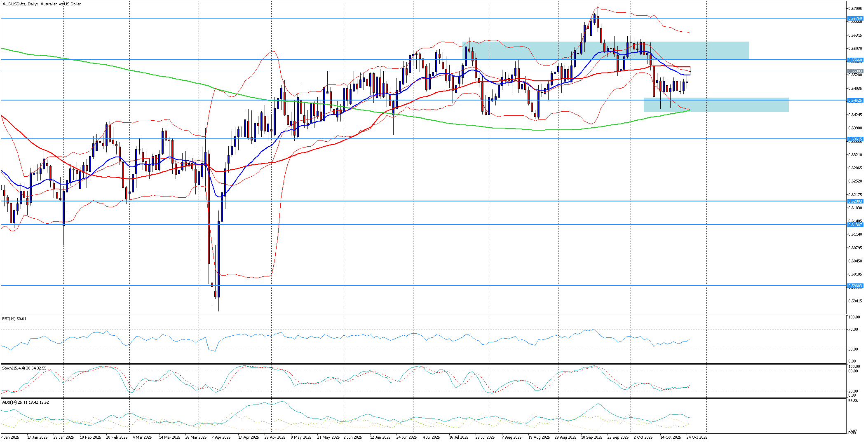Screen dimensions: 868x442
Task: Click the 0.63615 horizontal level label
Action: pos(854,139)
